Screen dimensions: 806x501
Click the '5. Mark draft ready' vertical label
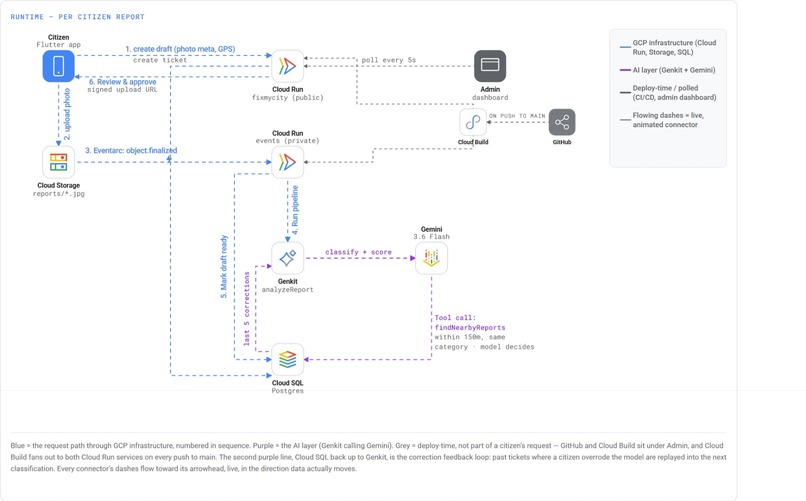coord(224,267)
